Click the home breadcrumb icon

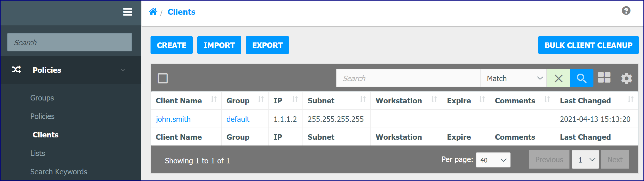(x=153, y=12)
